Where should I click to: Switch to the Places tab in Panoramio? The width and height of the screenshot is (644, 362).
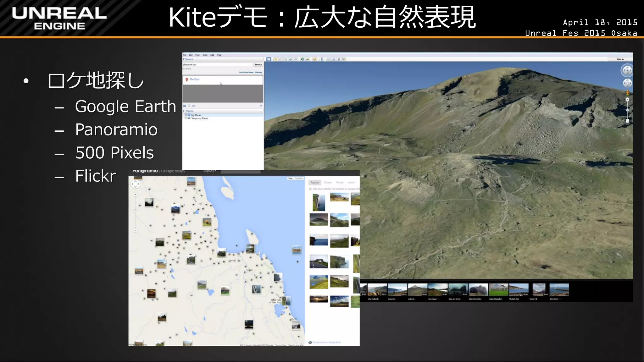(340, 183)
